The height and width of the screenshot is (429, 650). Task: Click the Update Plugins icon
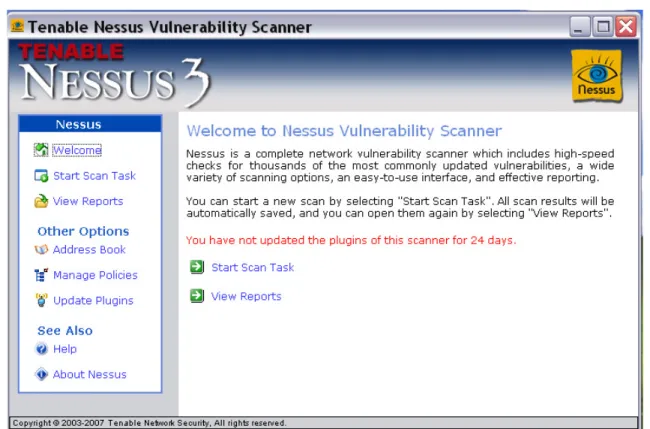click(41, 300)
